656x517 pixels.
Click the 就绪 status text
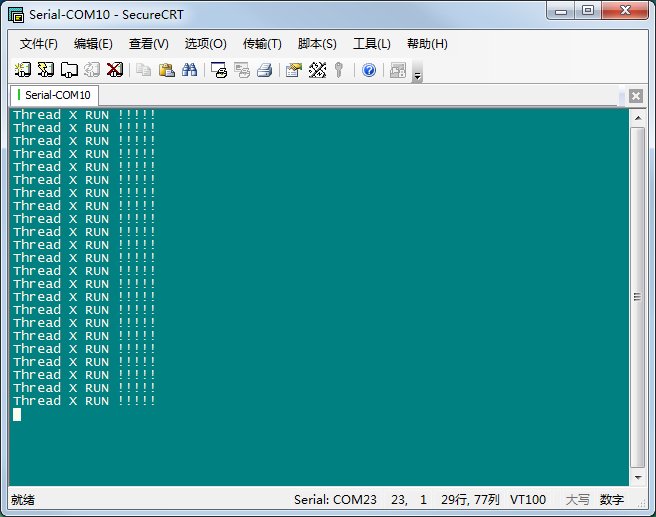point(23,499)
